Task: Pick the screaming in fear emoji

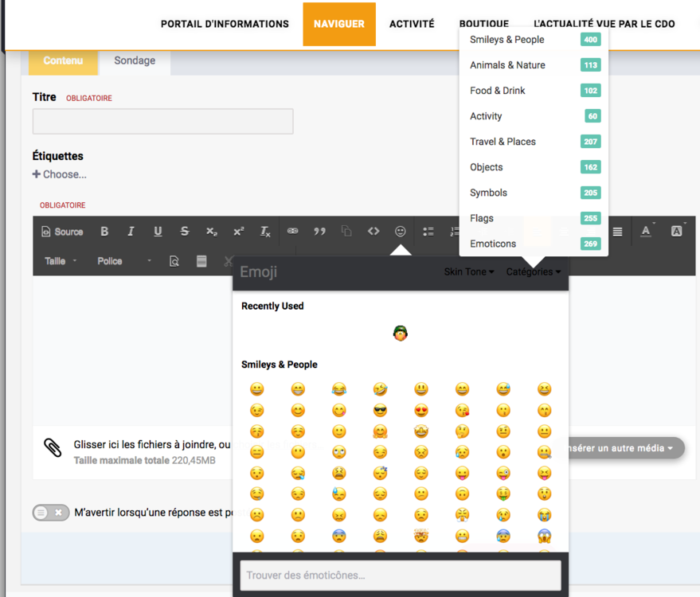Action: pyautogui.click(x=544, y=537)
